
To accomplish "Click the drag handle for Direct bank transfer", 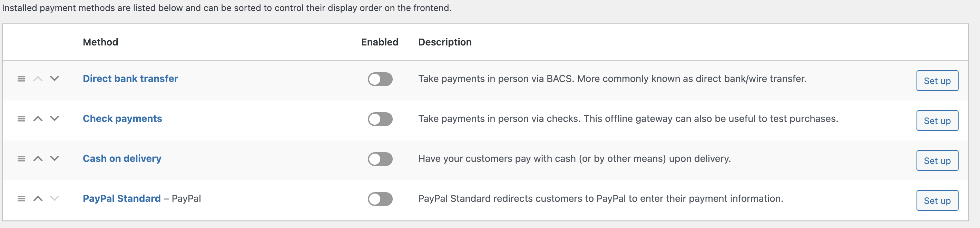I will pyautogui.click(x=22, y=79).
